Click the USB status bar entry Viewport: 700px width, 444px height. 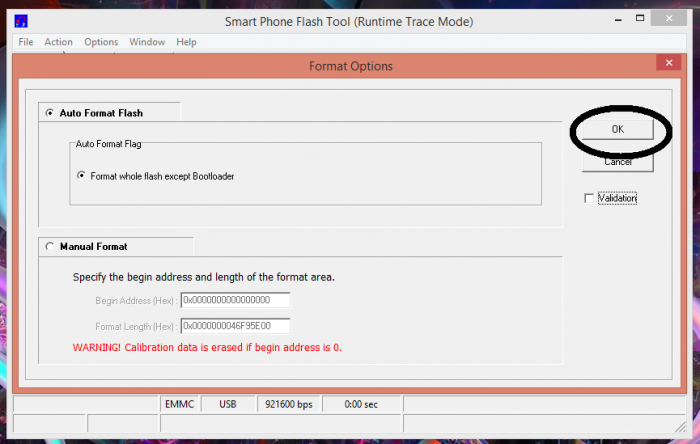click(x=228, y=404)
